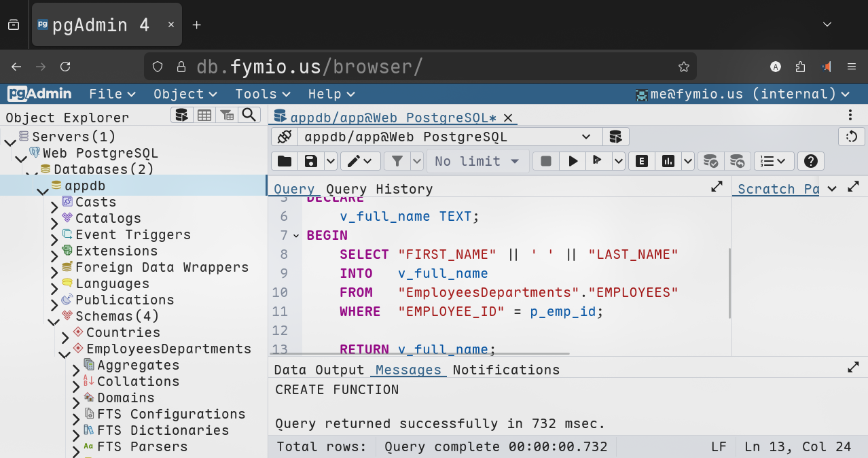Switch to the Data Output tab

coord(319,370)
